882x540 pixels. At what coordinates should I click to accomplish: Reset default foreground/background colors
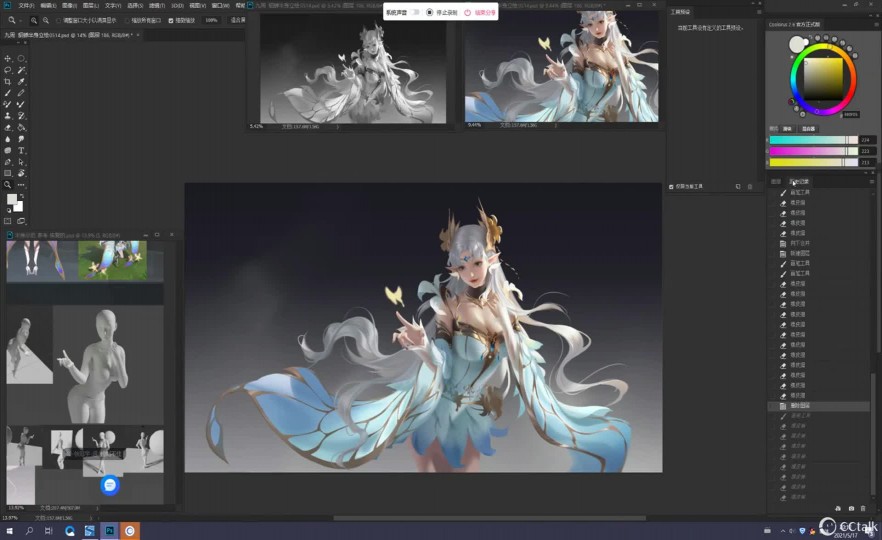[8, 210]
